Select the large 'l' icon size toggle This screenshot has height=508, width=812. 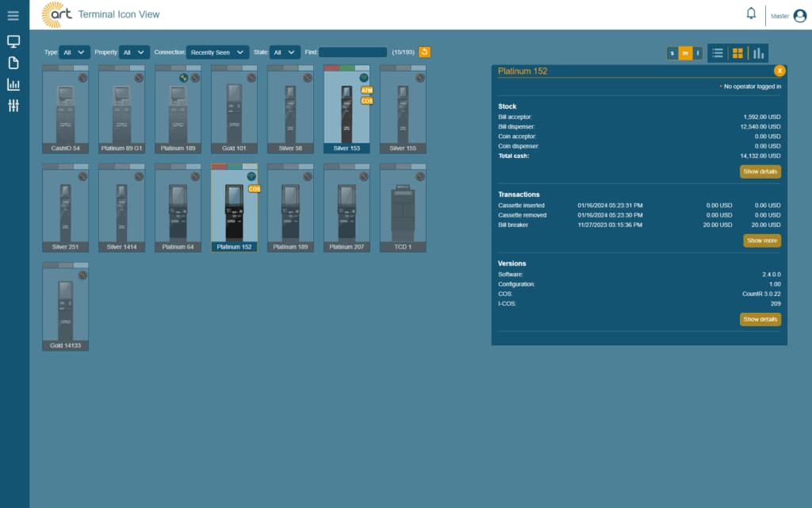698,53
